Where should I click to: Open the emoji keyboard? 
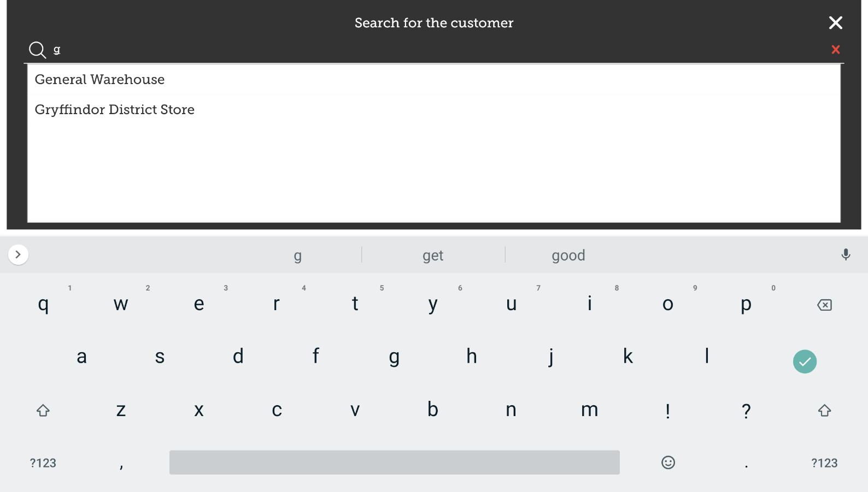(x=668, y=463)
